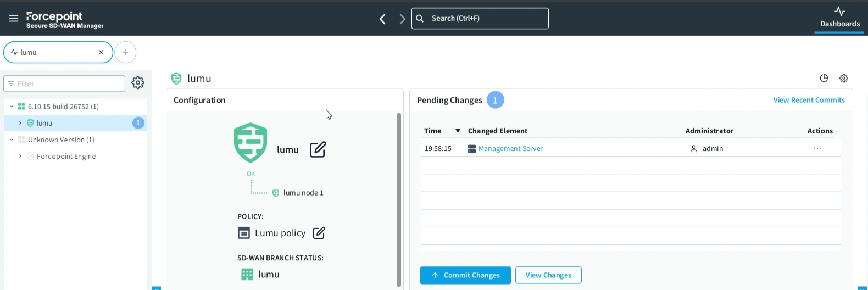Click the pie chart icon at top right
This screenshot has width=868, height=290.
click(824, 79)
